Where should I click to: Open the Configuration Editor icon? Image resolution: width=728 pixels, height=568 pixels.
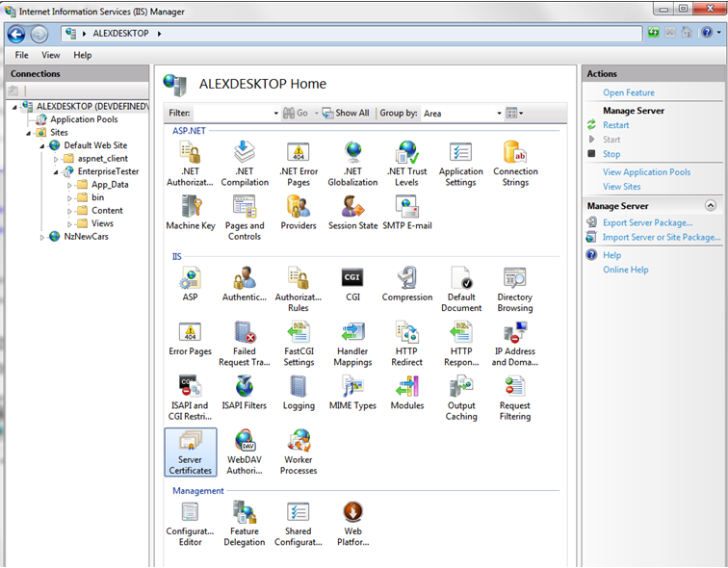(190, 523)
